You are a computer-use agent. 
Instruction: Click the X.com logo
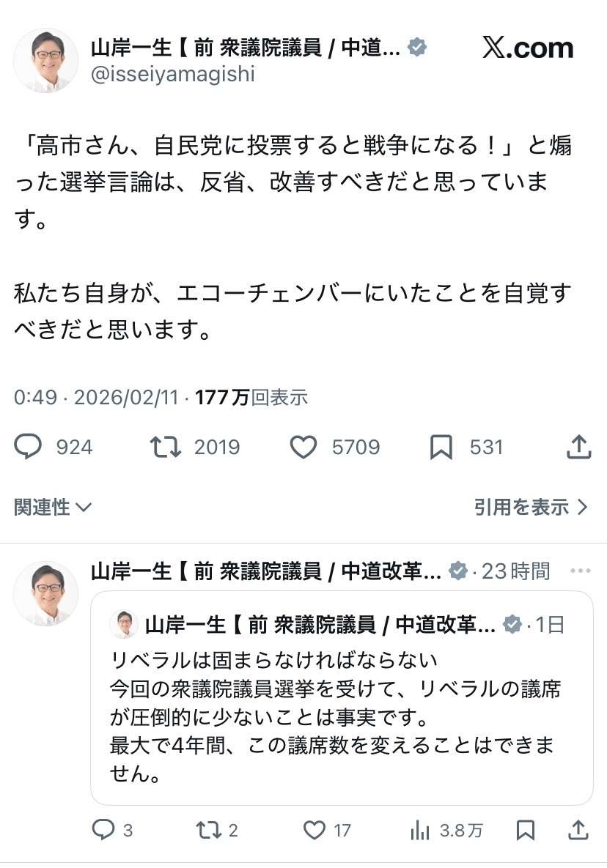click(528, 48)
